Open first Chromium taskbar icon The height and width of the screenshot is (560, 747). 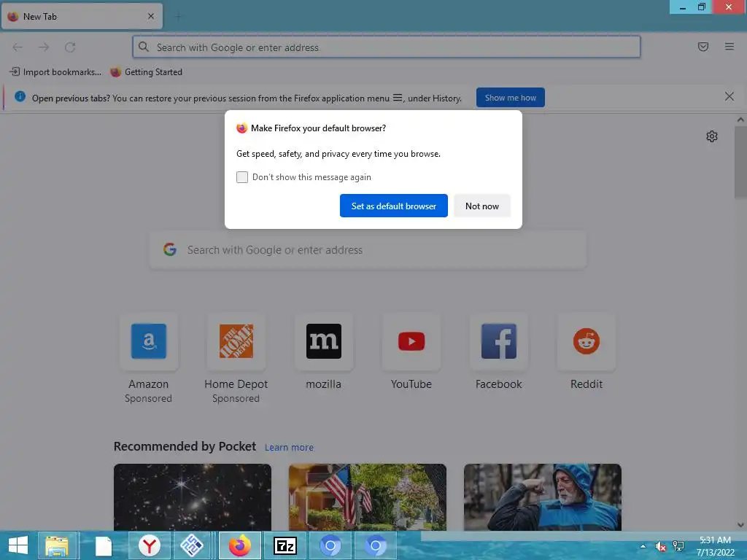[330, 545]
